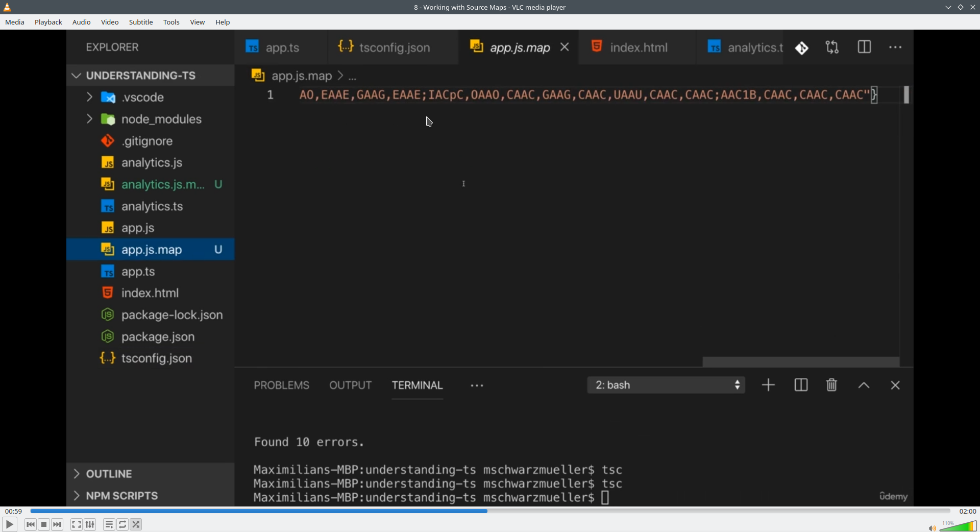Screen dimensions: 980x532
Task: Open the Playback menu
Action: click(x=48, y=22)
